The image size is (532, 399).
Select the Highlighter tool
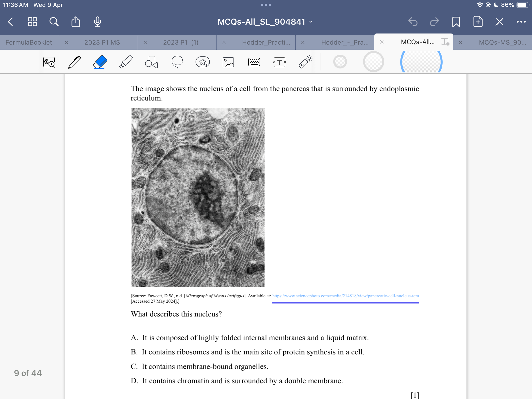(126, 62)
